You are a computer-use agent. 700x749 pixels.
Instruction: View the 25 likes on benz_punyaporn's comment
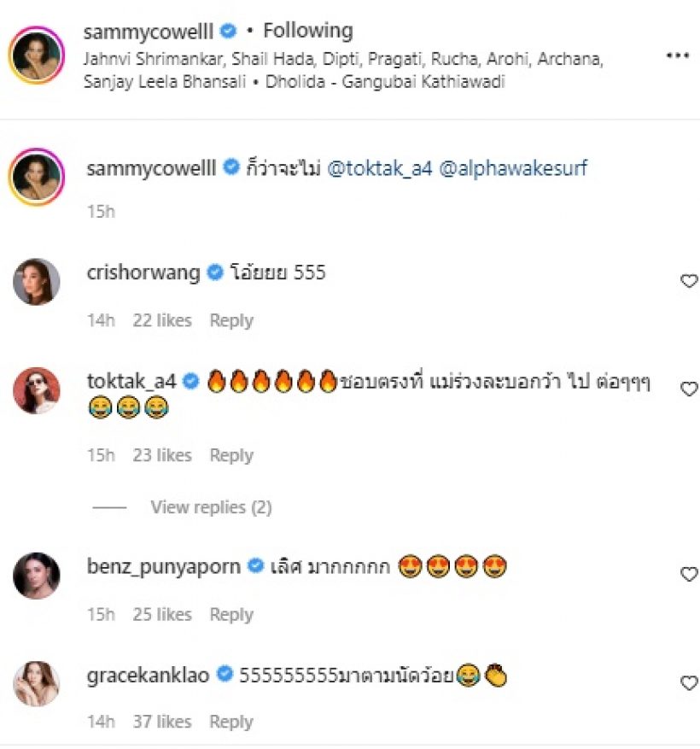[162, 614]
